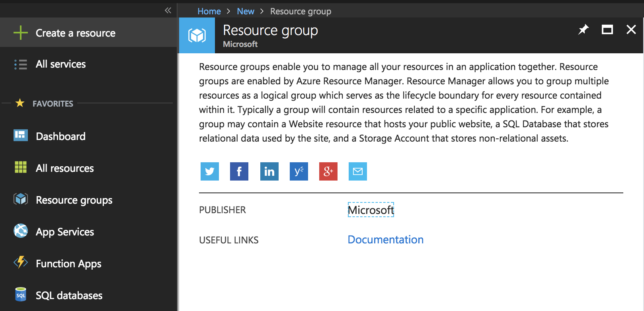This screenshot has height=311, width=644.
Task: Click the Microsoft publisher link
Action: (371, 210)
